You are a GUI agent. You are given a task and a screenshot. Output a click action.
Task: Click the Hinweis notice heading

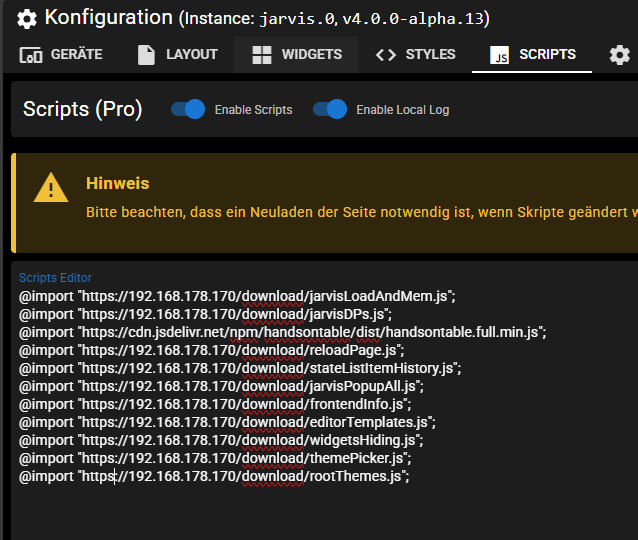point(117,184)
